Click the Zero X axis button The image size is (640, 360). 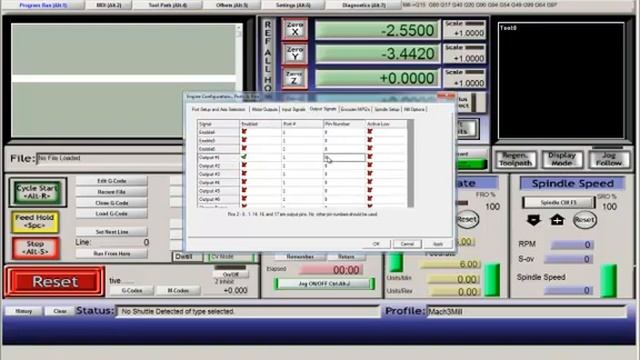click(x=294, y=29)
